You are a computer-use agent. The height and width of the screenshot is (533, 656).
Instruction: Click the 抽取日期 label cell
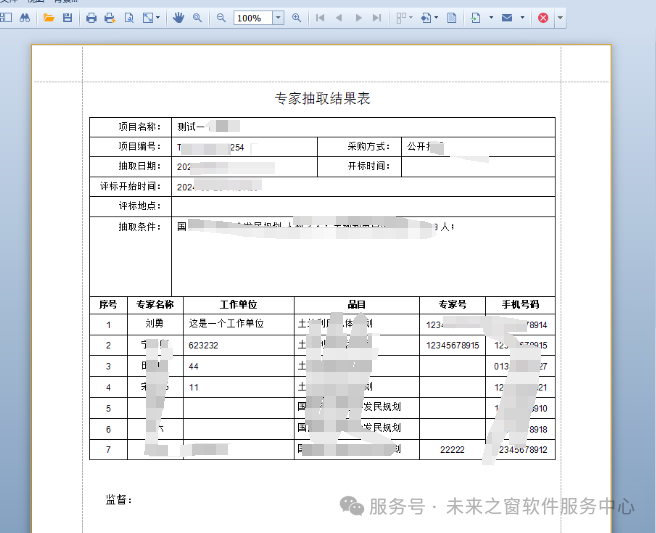(x=131, y=167)
